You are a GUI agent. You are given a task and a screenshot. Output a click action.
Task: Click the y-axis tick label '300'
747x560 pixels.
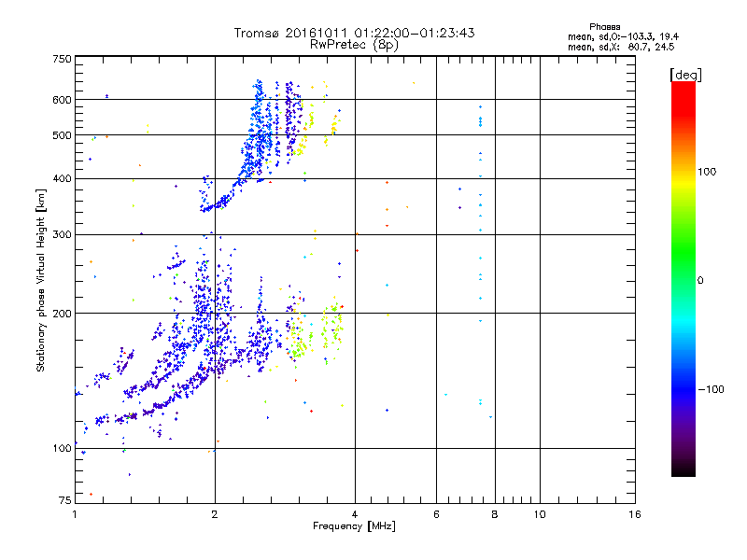pos(62,235)
